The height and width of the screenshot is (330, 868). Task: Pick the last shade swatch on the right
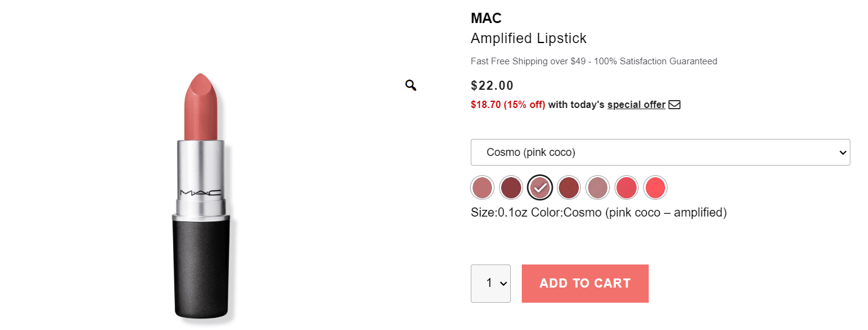(655, 187)
